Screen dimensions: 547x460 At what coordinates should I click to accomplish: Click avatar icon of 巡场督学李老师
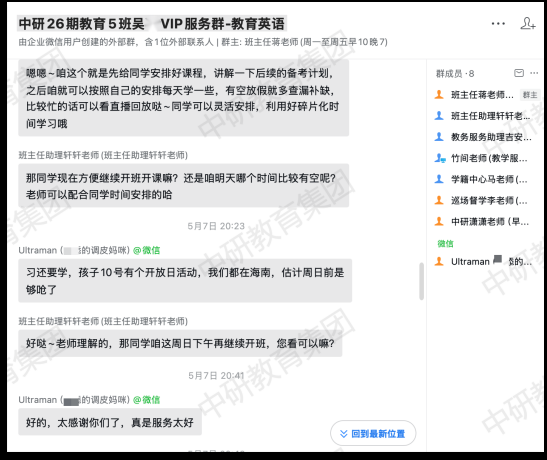(x=439, y=200)
